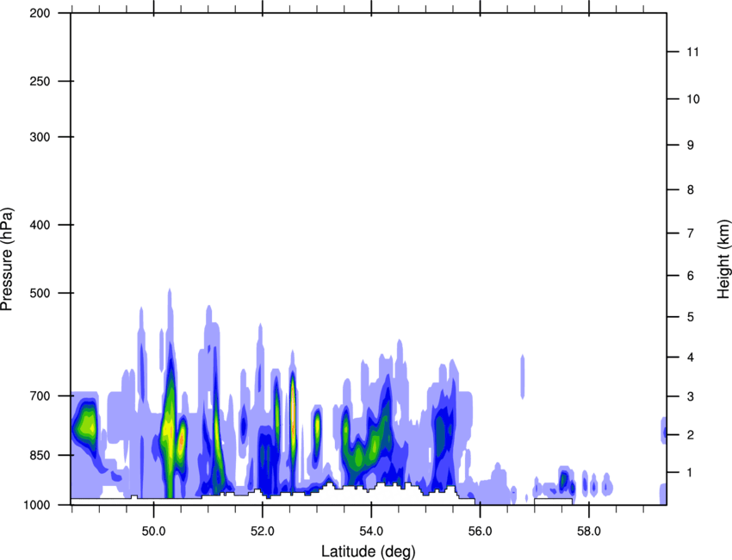Click the 700 pressure tick label
Viewport: 732px width, 560px height.
[x=40, y=395]
